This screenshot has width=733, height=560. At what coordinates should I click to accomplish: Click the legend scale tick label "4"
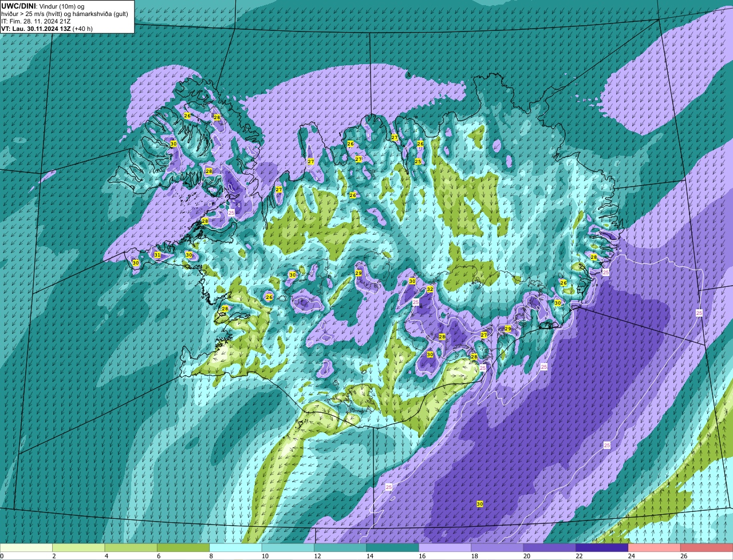(107, 556)
